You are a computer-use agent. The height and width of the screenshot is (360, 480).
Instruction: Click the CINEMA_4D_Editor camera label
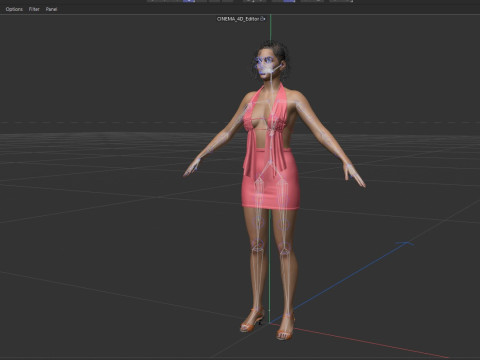point(238,19)
